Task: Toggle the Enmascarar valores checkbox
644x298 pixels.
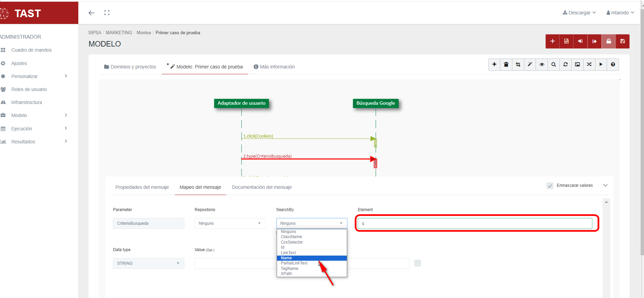Action: click(x=550, y=186)
